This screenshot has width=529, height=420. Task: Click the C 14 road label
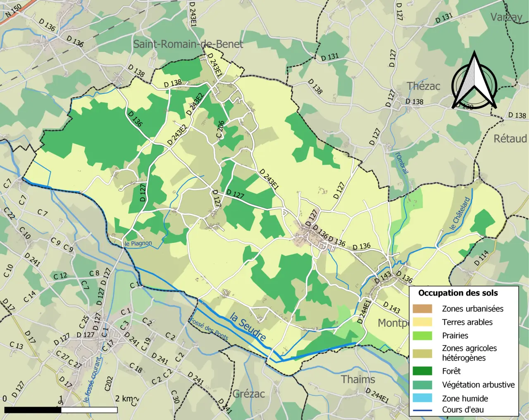(29, 297)
